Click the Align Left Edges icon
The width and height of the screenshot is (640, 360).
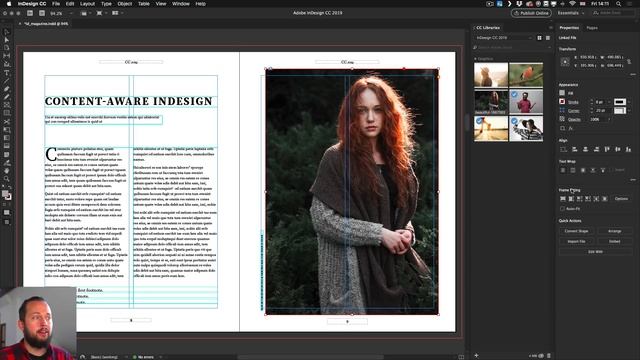click(575, 149)
